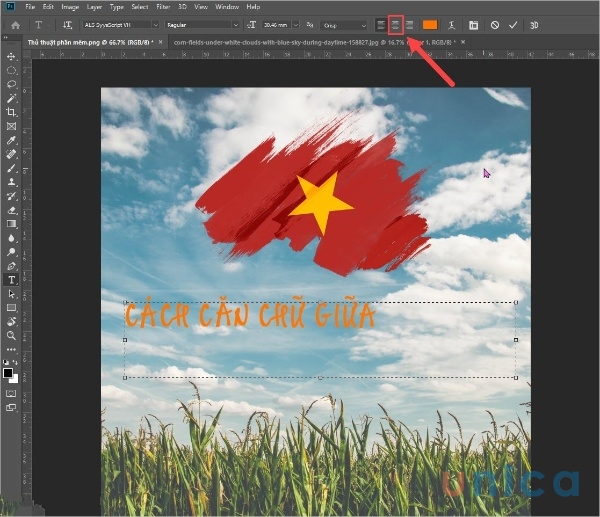
Task: Close the Thủ thuật phần mềm.png tab
Action: 161,42
